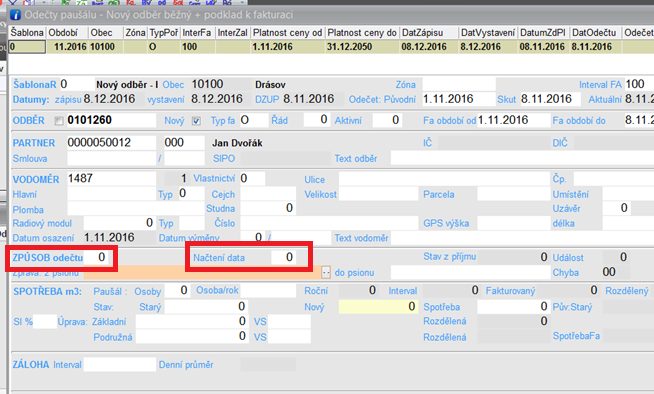Toggle the ODBĚR checkbox

59,121
